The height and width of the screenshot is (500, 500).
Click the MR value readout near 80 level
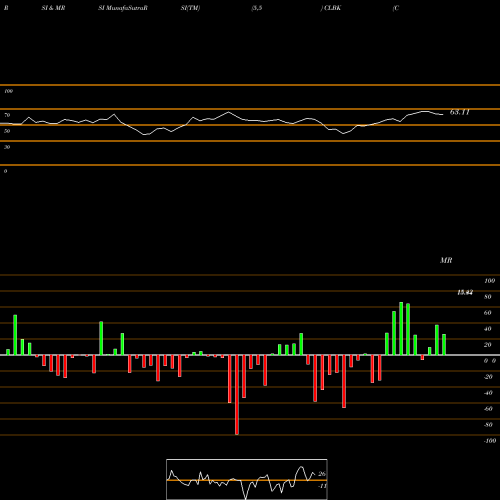coord(465,293)
